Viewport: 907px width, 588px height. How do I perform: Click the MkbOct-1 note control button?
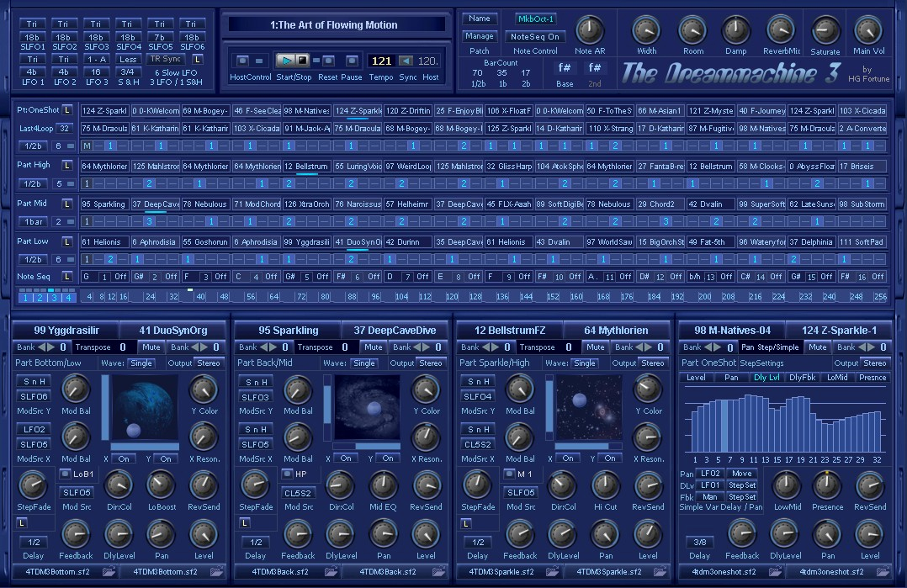pyautogui.click(x=536, y=19)
